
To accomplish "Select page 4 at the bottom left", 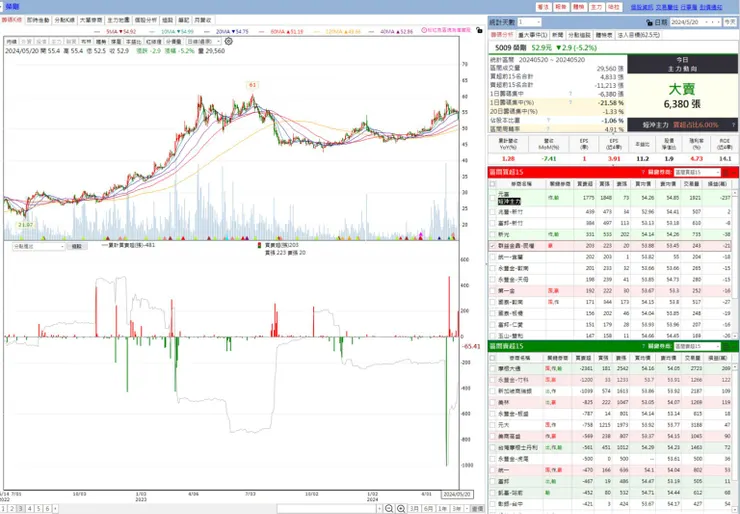I will 29,508.
